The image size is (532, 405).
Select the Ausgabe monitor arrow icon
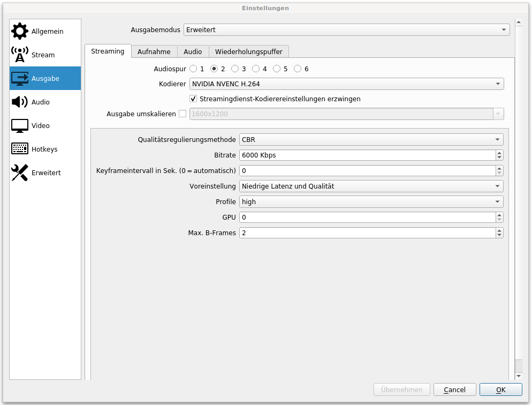pos(20,79)
